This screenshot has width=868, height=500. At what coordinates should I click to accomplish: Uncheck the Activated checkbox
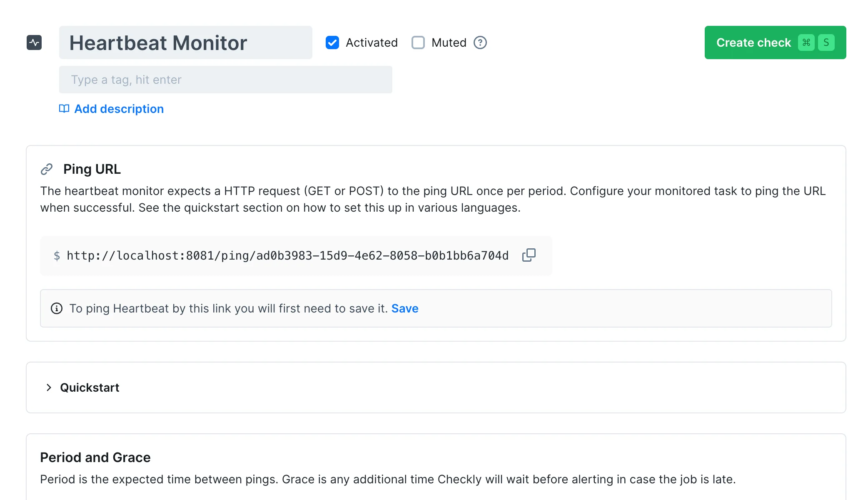[x=332, y=42]
